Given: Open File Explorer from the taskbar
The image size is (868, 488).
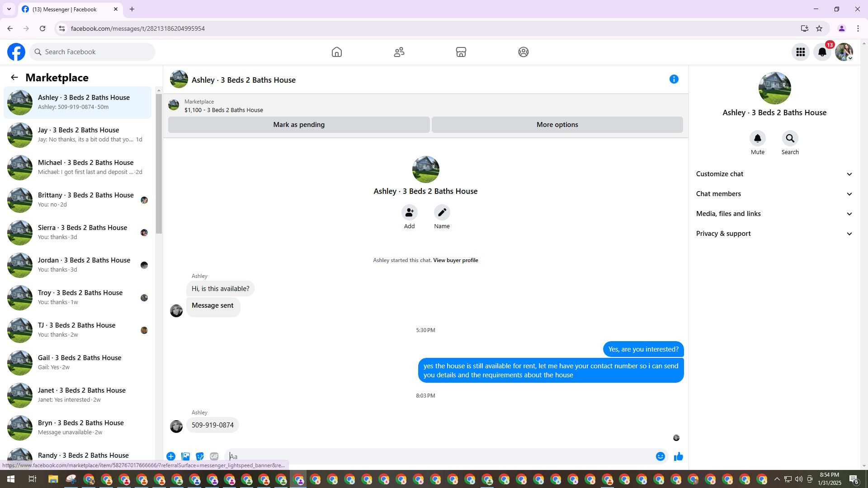Looking at the screenshot, I should [x=53, y=479].
